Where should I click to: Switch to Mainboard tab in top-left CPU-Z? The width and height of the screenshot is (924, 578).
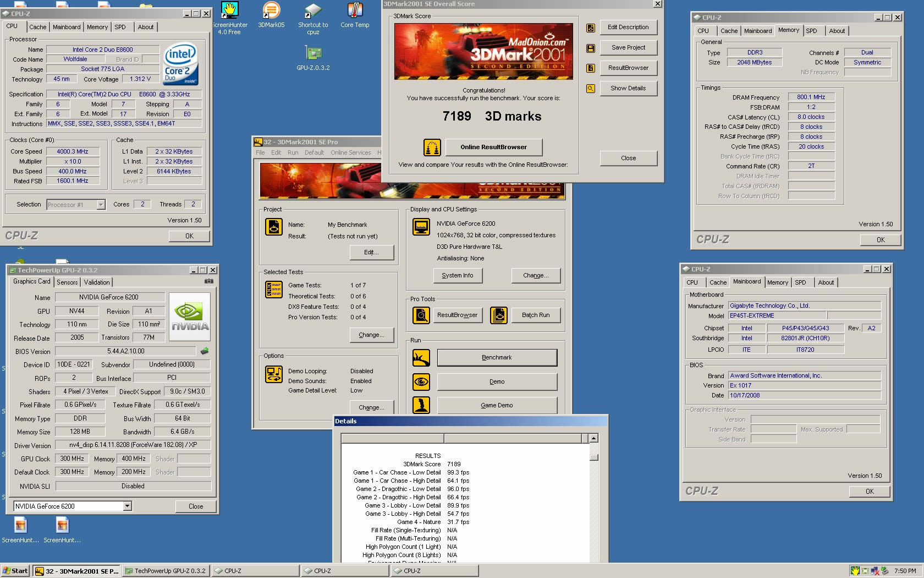click(67, 27)
